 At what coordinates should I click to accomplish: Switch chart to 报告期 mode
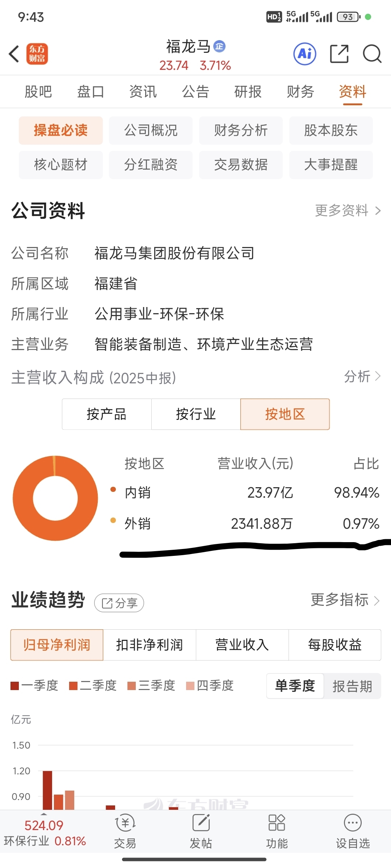(x=352, y=686)
